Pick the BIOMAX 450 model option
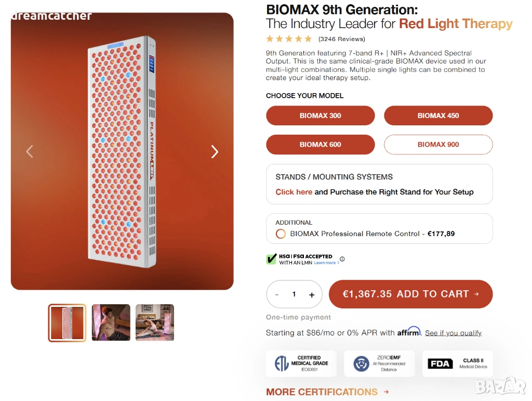Viewport: 532px width, 401px height. point(438,115)
